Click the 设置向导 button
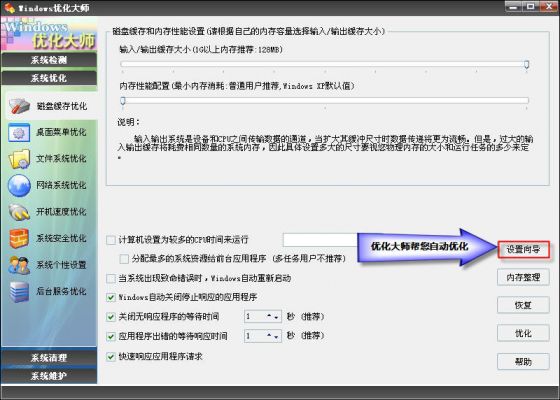This screenshot has width=560, height=400. click(523, 250)
